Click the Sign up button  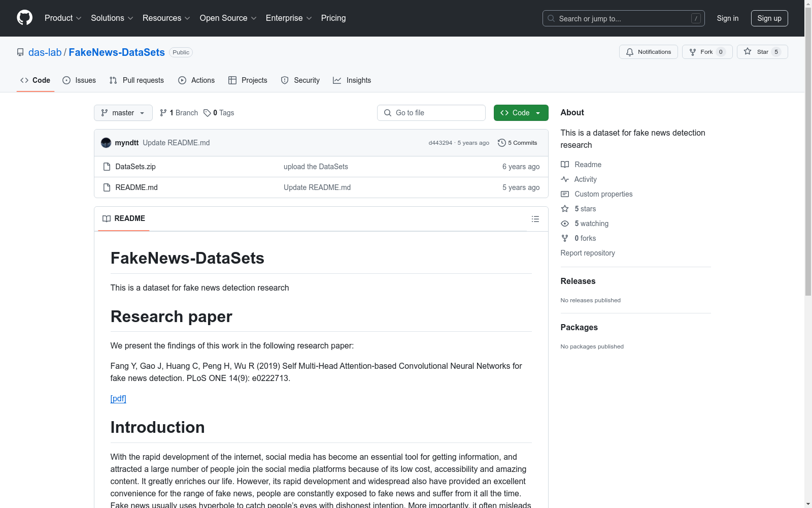769,18
